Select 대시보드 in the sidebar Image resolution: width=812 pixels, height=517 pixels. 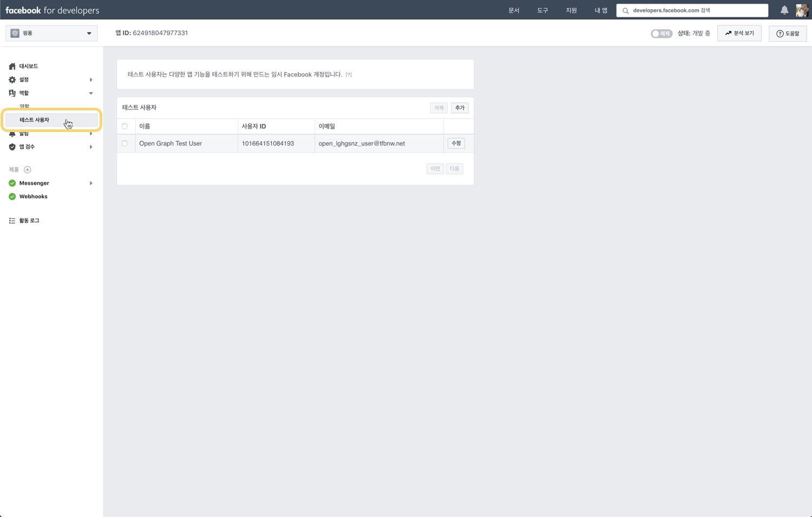29,66
